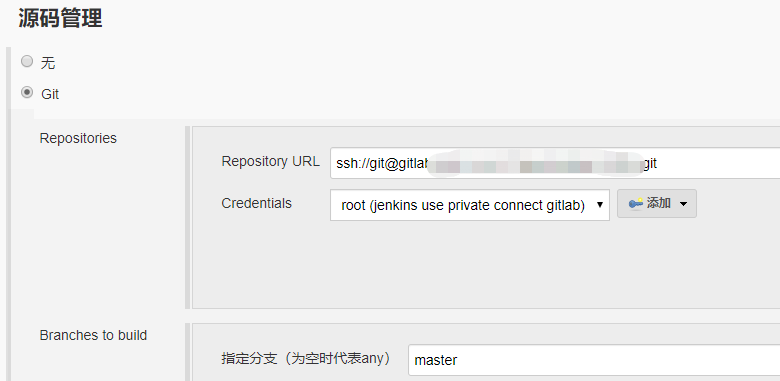Click the 指定分支 field label

click(x=306, y=358)
